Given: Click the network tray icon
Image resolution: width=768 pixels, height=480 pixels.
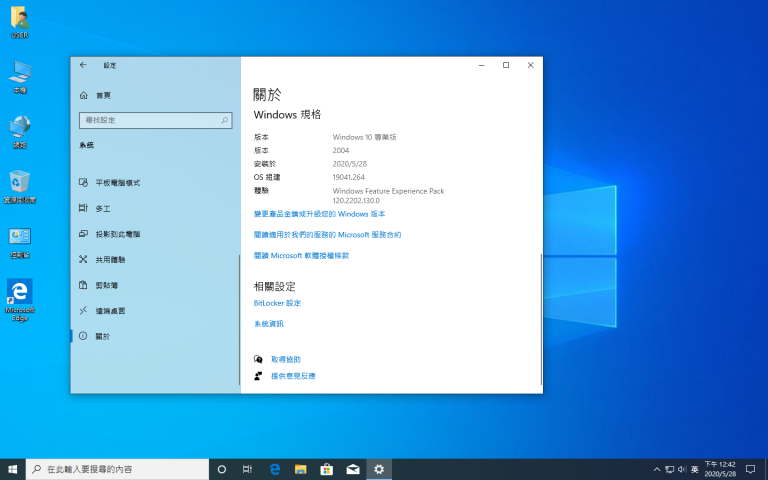Looking at the screenshot, I should pos(670,469).
